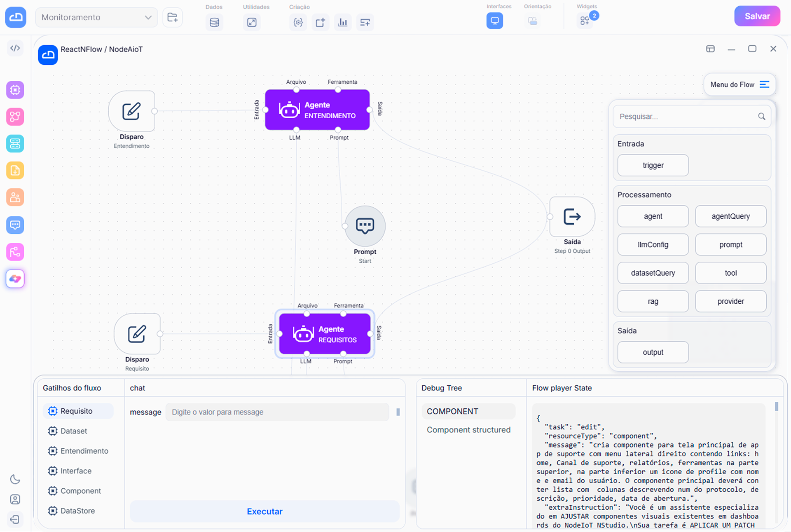Open the Widgets icon with badge
The image size is (791, 532).
coord(585,21)
